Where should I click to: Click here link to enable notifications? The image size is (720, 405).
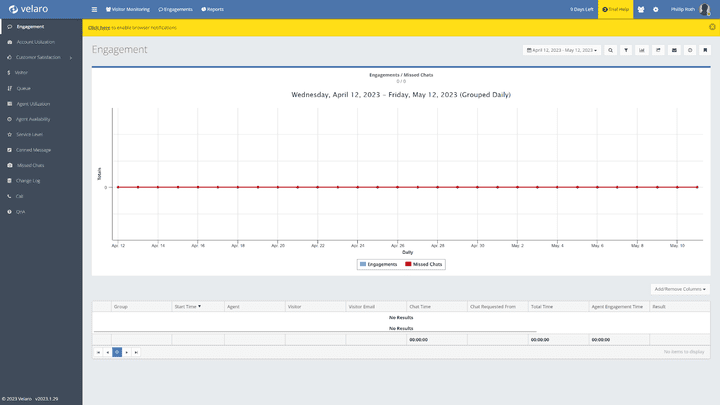pos(98,27)
